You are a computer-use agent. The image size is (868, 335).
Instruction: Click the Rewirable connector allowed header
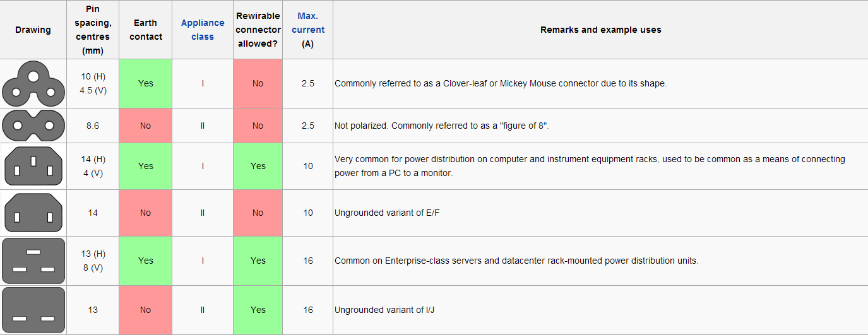pyautogui.click(x=258, y=30)
